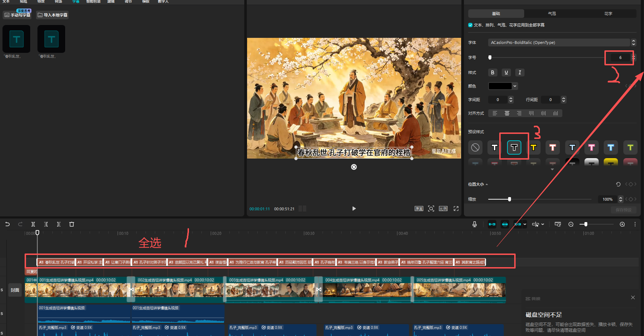Set text alignment to left
This screenshot has width=644, height=336.
(x=495, y=113)
